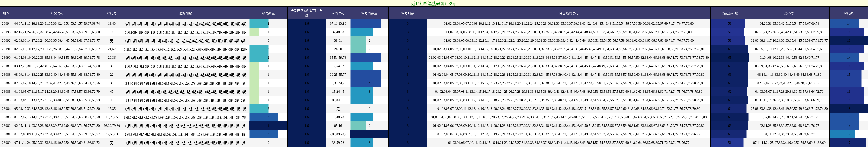Click the 遗漏期数 column header

(185, 13)
